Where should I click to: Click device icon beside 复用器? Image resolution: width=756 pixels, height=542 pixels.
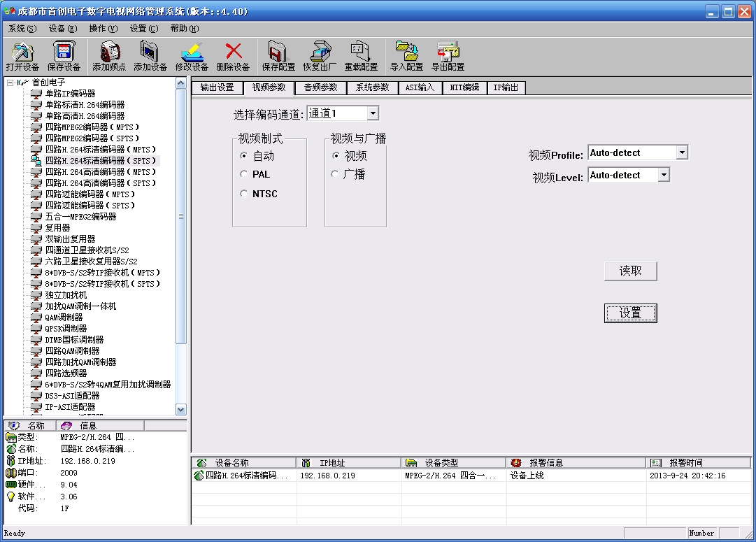36,227
